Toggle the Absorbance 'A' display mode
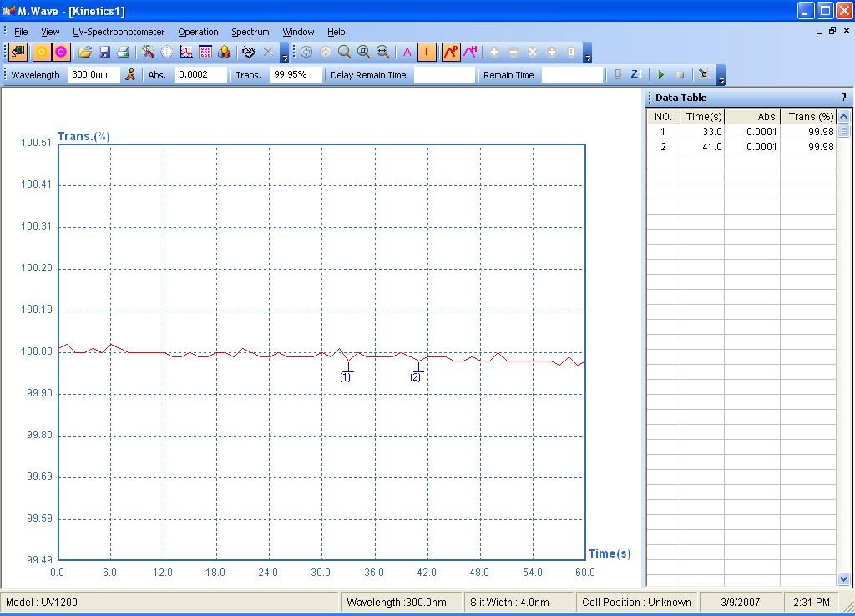This screenshot has height=616, width=855. coord(407,52)
